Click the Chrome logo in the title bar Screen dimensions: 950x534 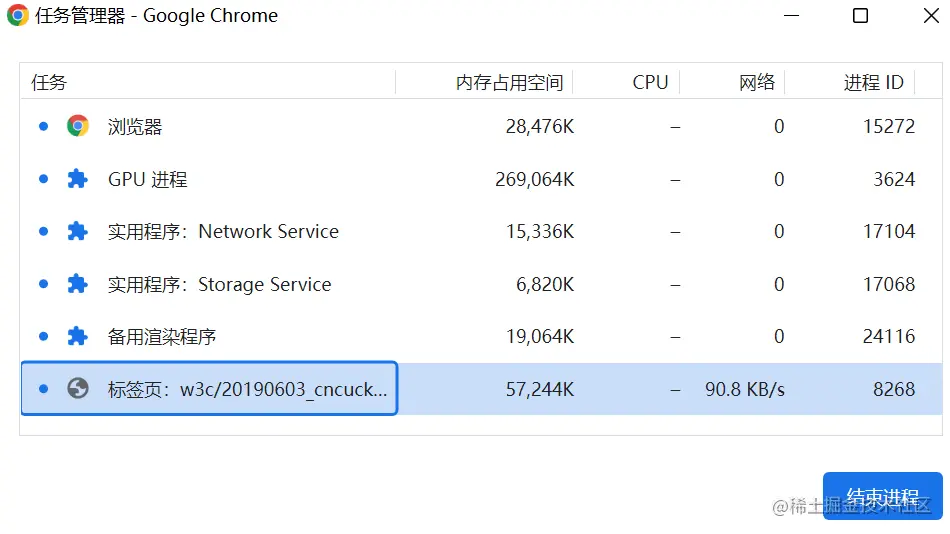(x=18, y=15)
